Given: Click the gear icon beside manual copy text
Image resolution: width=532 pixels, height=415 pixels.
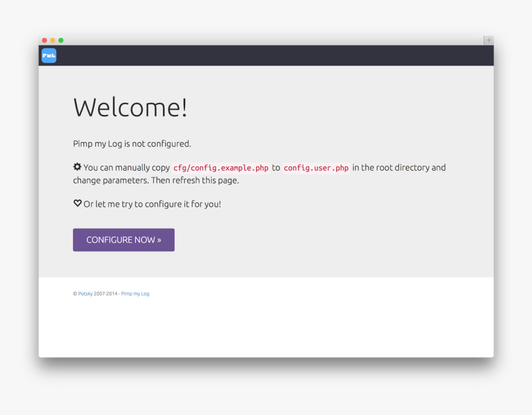Looking at the screenshot, I should click(x=77, y=166).
